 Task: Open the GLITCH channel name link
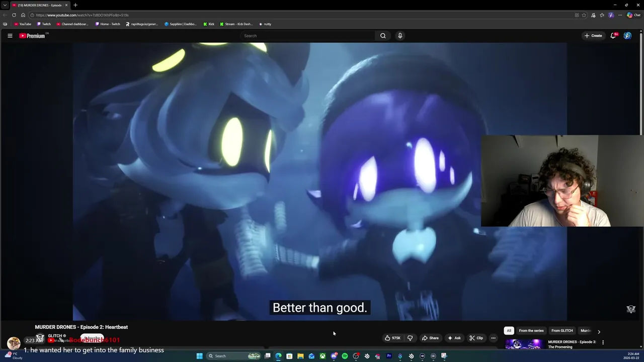55,336
